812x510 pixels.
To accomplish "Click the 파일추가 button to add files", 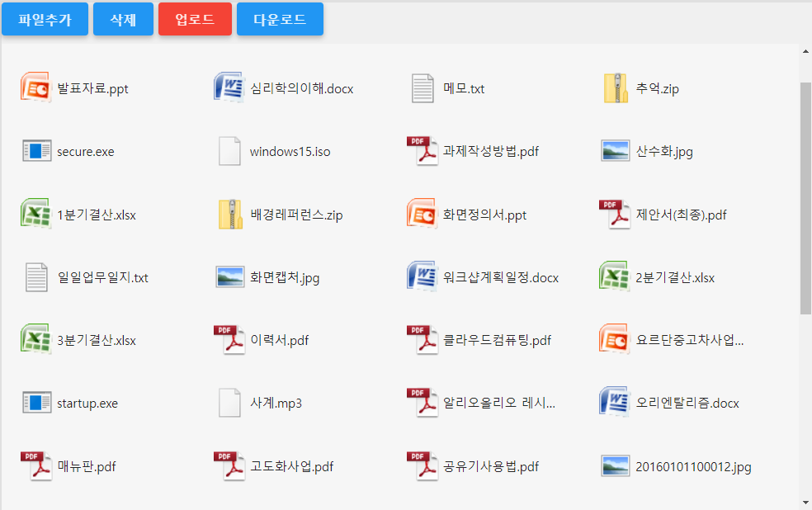I will coord(45,19).
